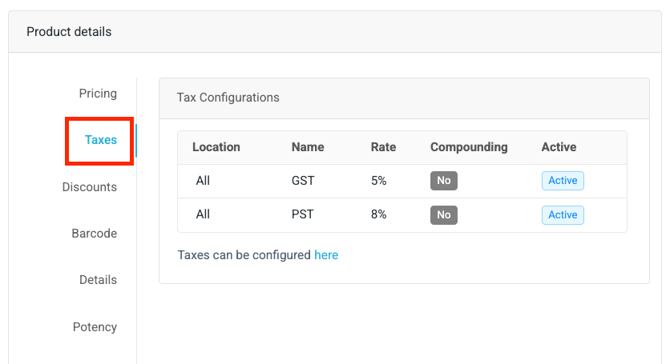Open the Potency tab
This screenshot has width=670, height=364.
pyautogui.click(x=95, y=327)
